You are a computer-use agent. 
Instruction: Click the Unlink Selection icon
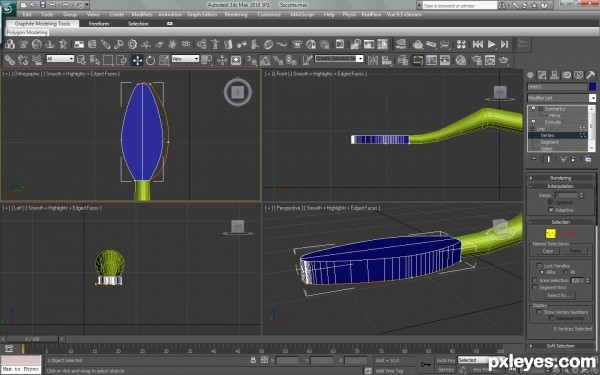point(23,60)
